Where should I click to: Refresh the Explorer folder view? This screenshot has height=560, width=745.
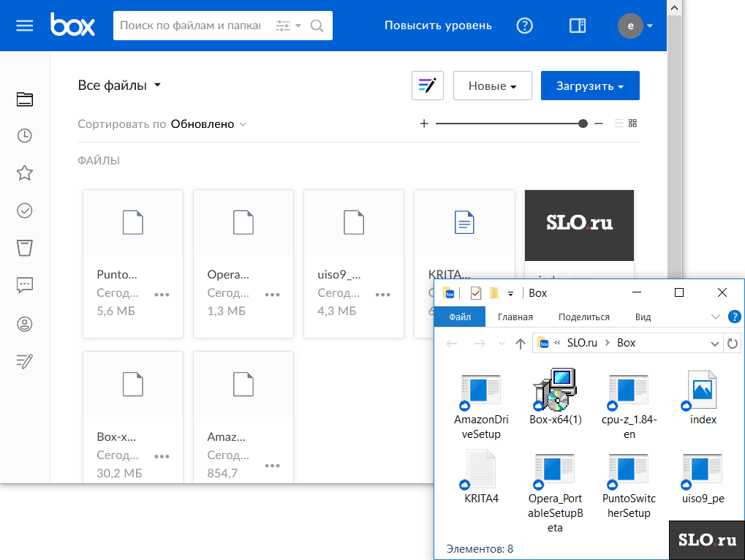[732, 344]
